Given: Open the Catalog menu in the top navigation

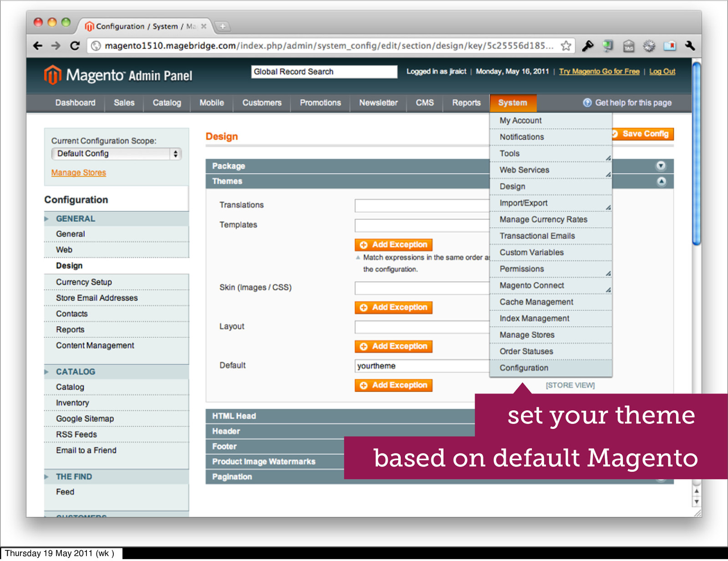Looking at the screenshot, I should pyautogui.click(x=167, y=103).
